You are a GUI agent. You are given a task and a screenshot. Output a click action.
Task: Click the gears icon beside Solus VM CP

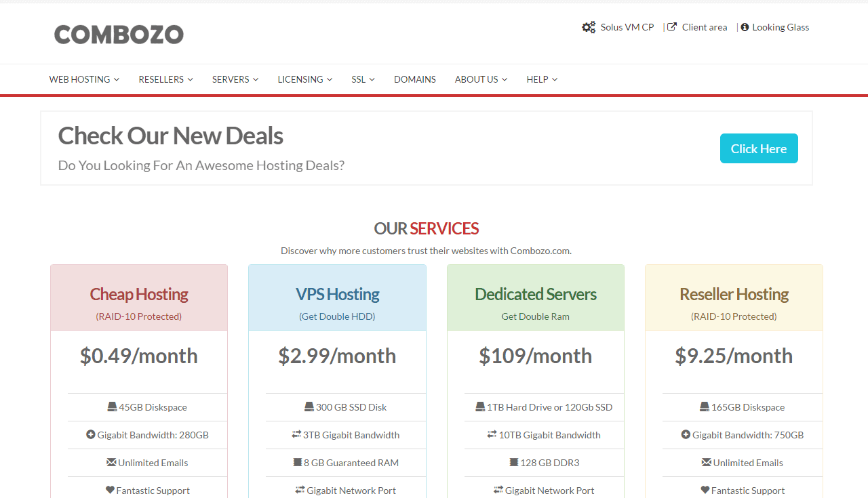589,28
